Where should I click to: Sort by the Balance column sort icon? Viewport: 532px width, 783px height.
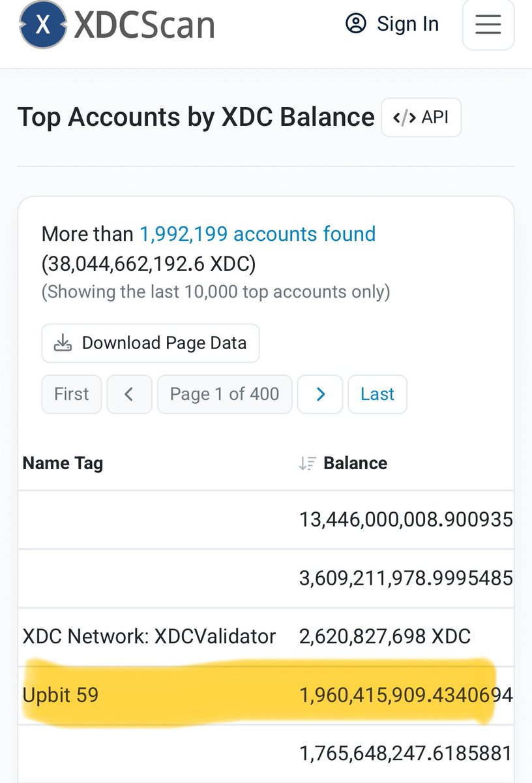tap(307, 463)
